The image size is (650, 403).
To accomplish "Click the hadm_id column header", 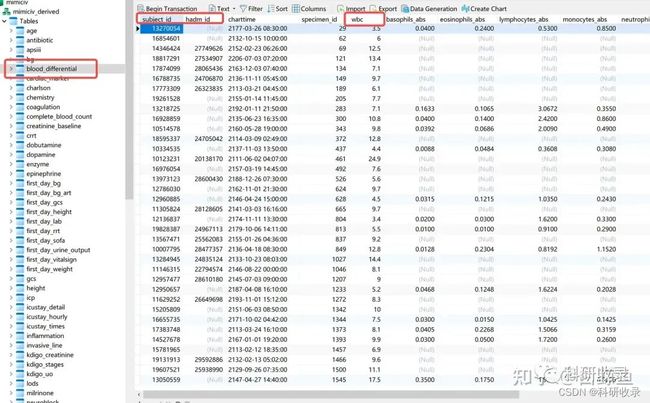I will coord(198,19).
